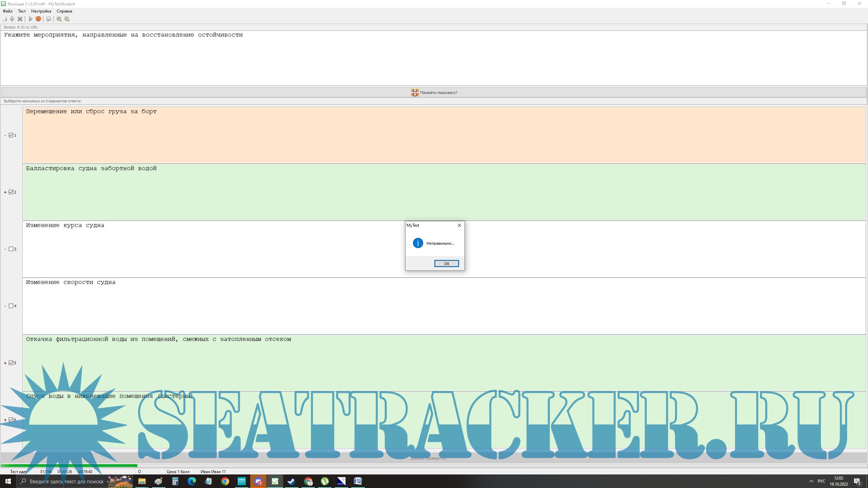Screen dimensions: 868x488
Task: Click the down arrow toolbar icon
Action: click(x=12, y=19)
